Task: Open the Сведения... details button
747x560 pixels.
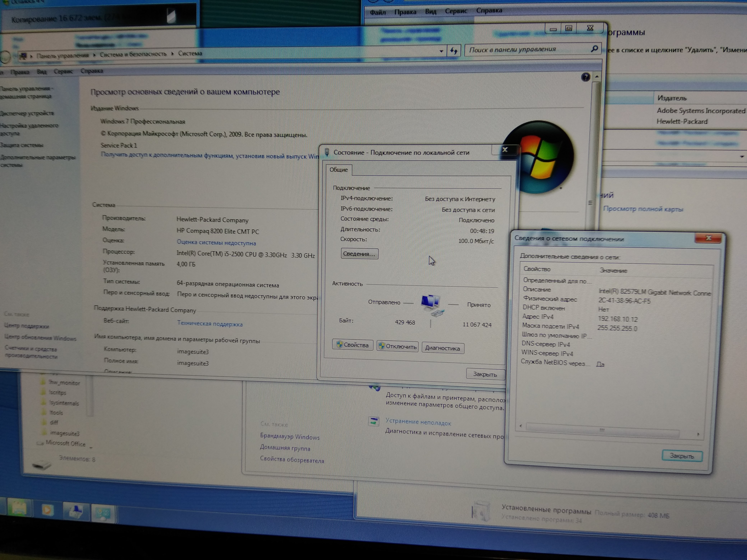Action: coord(359,254)
